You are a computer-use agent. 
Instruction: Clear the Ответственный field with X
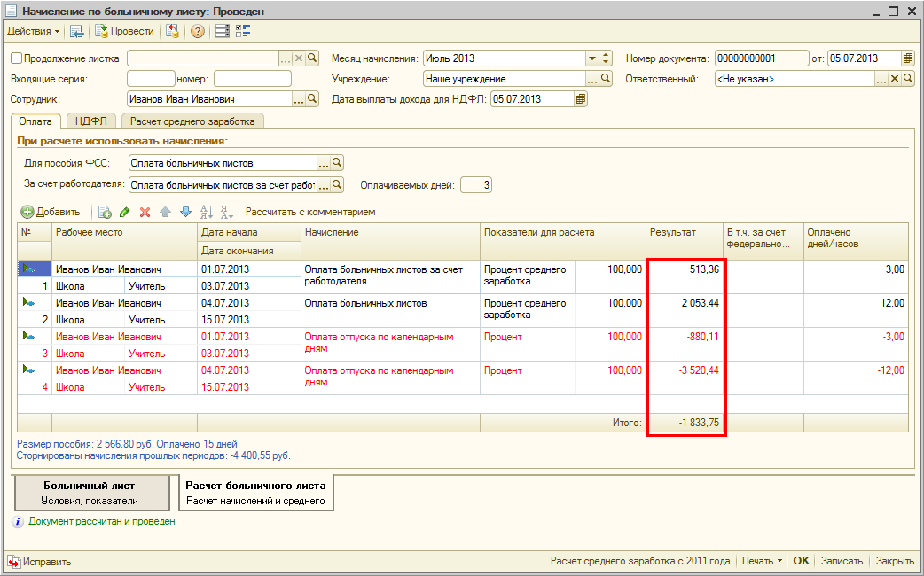895,79
